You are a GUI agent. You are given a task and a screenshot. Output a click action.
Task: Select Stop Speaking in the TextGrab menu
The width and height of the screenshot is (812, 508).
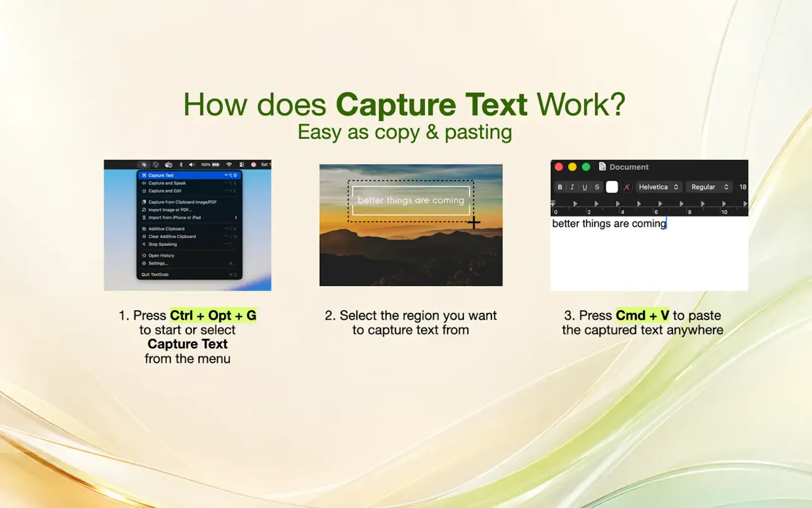189,244
